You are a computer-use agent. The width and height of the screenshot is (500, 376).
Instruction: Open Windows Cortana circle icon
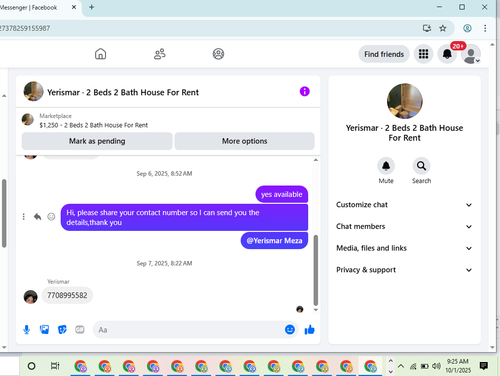point(31,366)
